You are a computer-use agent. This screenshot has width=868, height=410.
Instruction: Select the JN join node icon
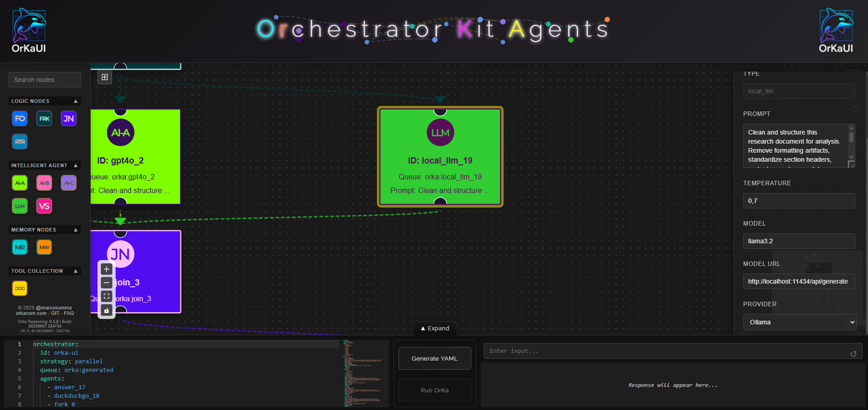[68, 118]
